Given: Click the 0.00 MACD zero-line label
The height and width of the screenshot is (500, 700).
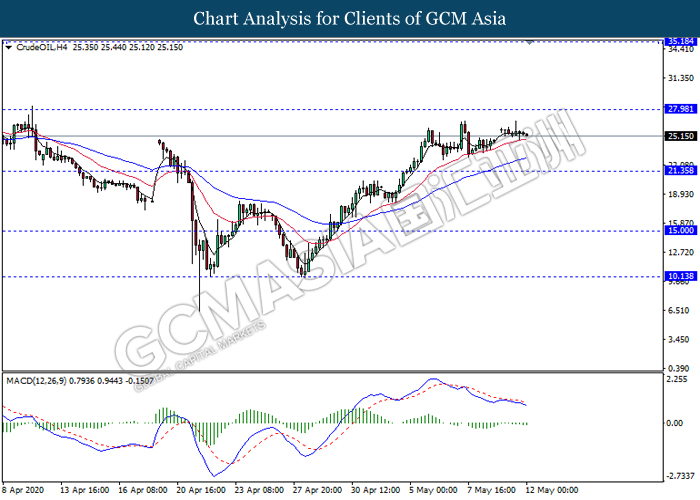Looking at the screenshot, I should click(674, 423).
